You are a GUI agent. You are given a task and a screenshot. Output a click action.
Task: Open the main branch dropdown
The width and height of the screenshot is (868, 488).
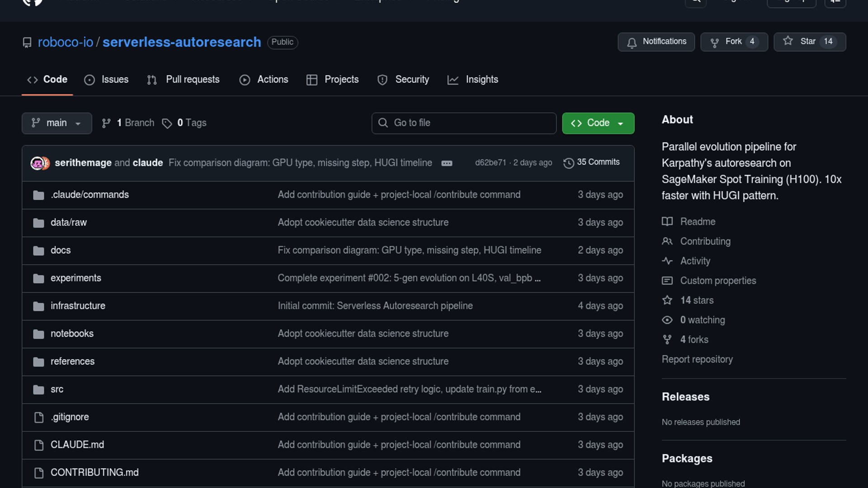pos(57,123)
